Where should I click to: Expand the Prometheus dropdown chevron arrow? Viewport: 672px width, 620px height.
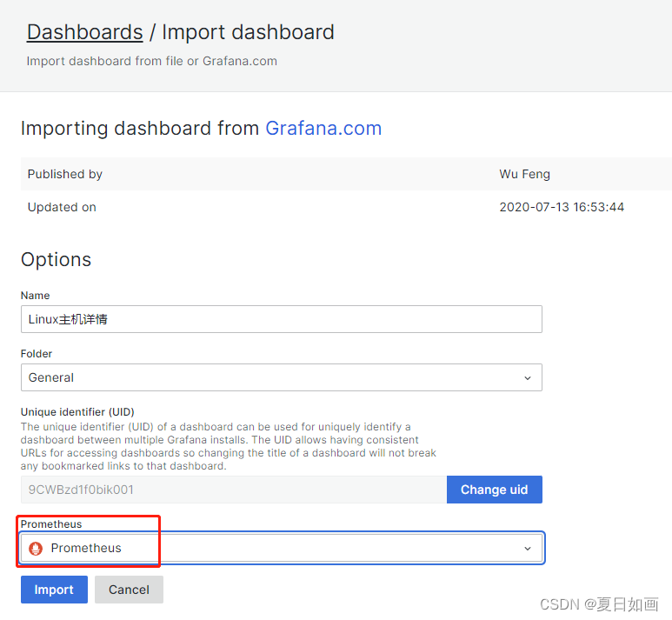tap(527, 548)
